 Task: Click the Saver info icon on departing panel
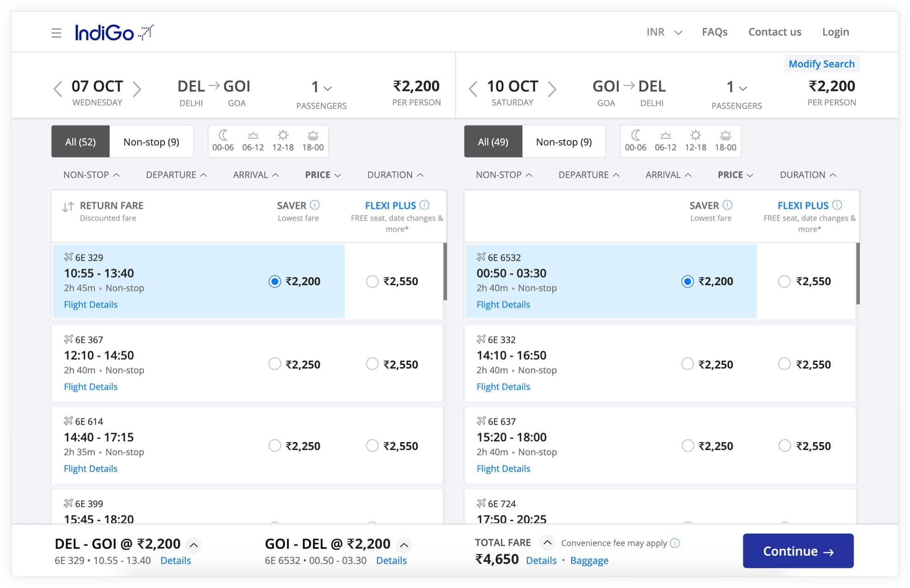click(x=315, y=205)
